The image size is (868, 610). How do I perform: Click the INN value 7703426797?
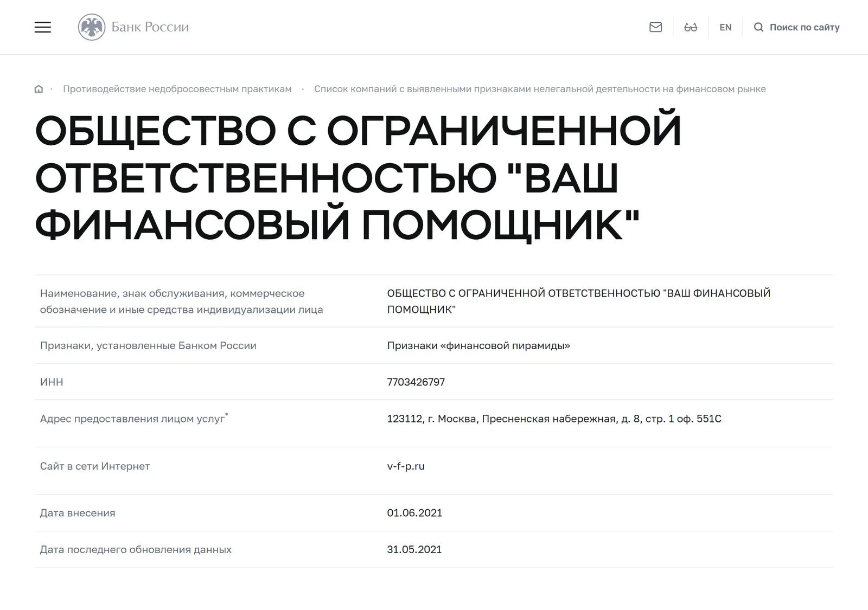(x=416, y=382)
